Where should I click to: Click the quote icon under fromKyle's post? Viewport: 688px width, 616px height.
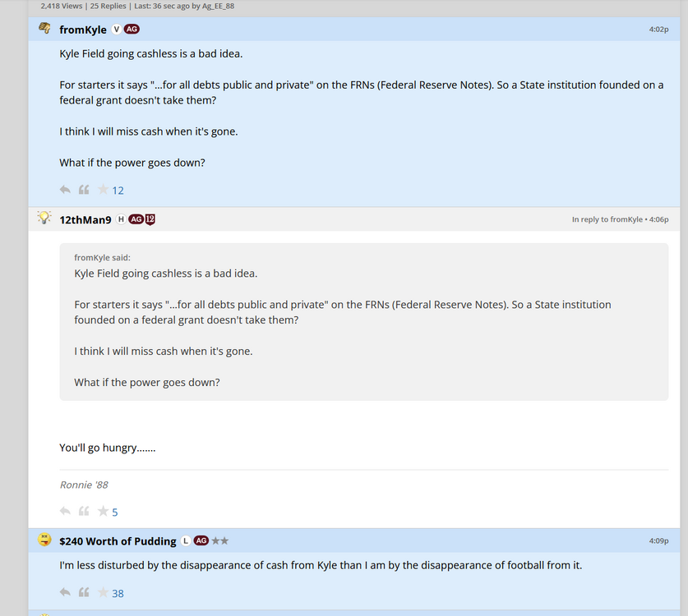pyautogui.click(x=84, y=190)
